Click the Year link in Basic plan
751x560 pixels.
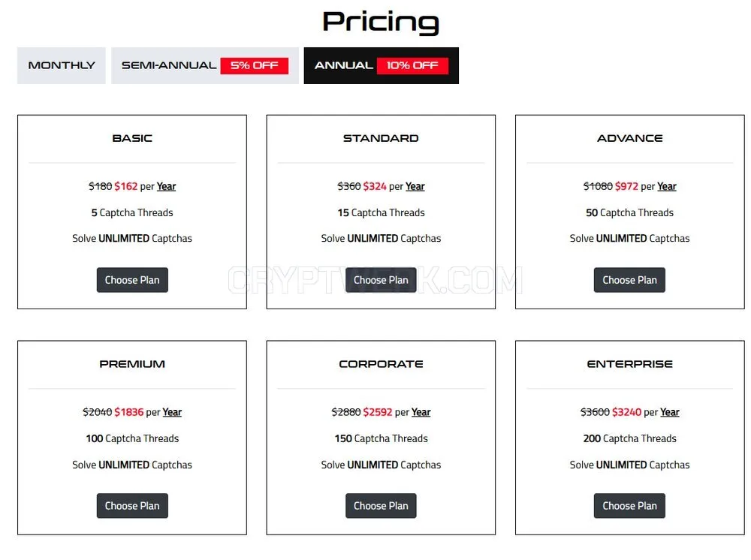166,187
